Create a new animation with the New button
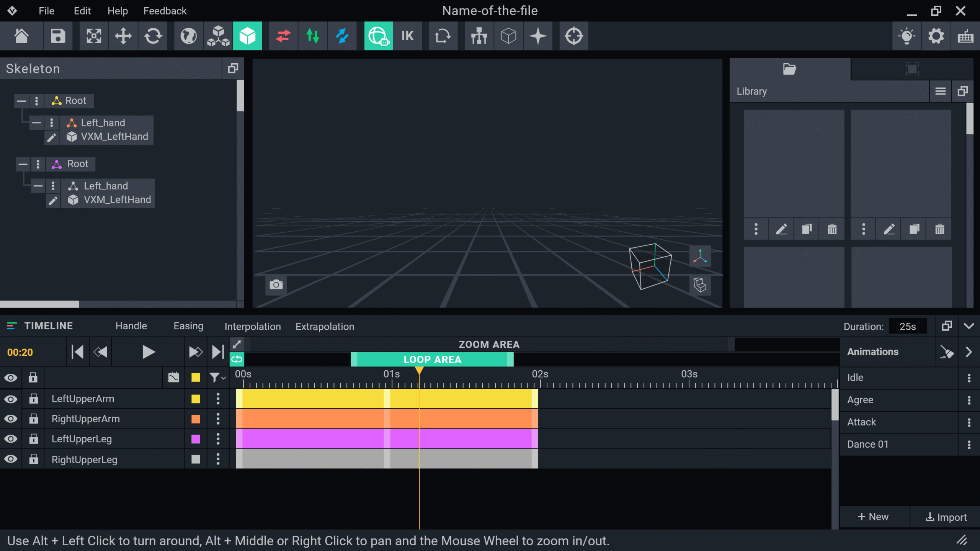 click(x=874, y=516)
